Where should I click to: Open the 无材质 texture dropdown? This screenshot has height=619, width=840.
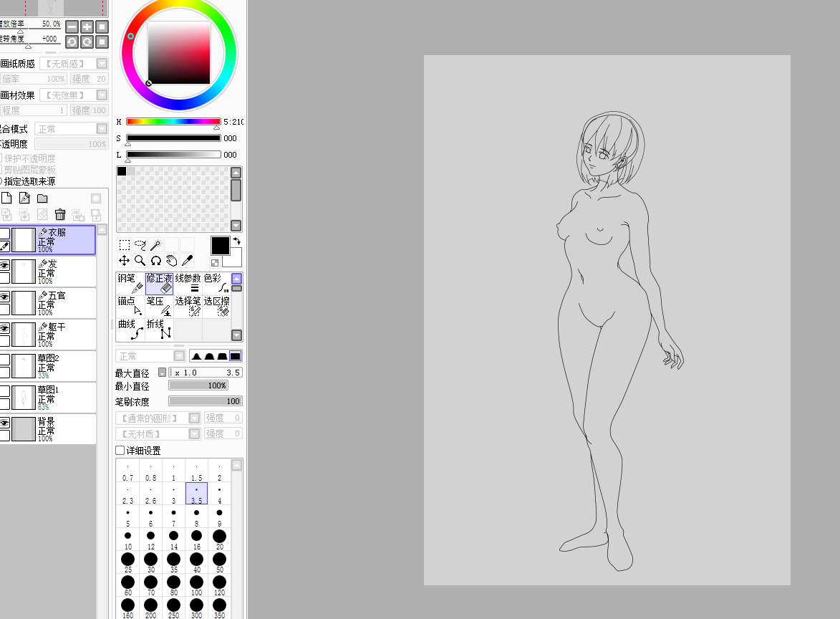tap(195, 433)
